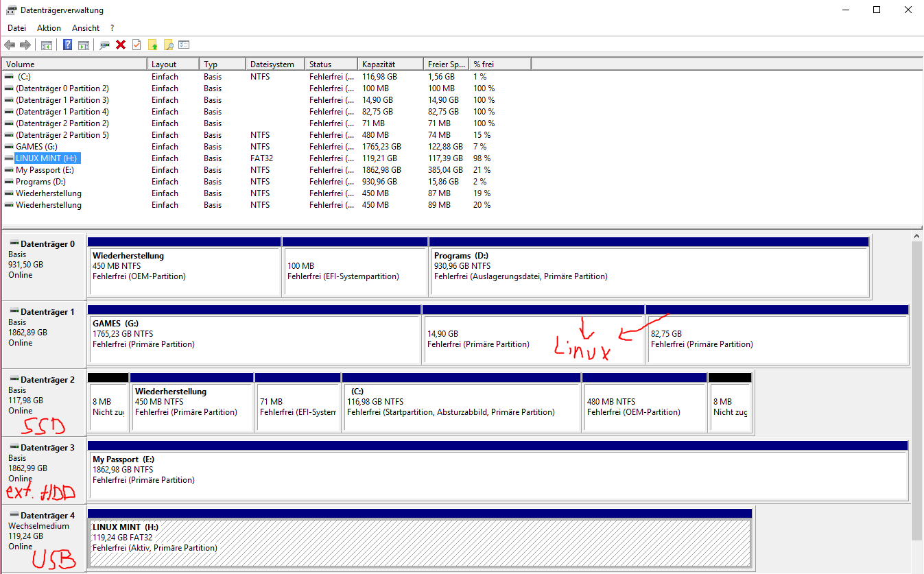Image resolution: width=924 pixels, height=574 pixels.
Task: Sort by the % frei column header
Action: pos(500,64)
